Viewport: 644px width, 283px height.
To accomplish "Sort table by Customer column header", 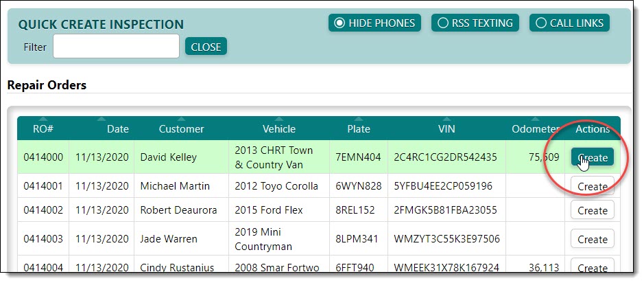I will click(x=181, y=128).
